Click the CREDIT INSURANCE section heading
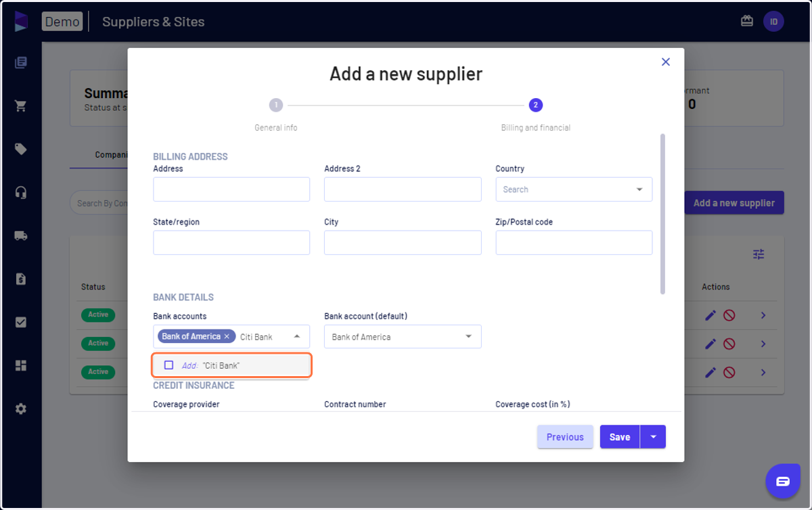 (x=194, y=386)
